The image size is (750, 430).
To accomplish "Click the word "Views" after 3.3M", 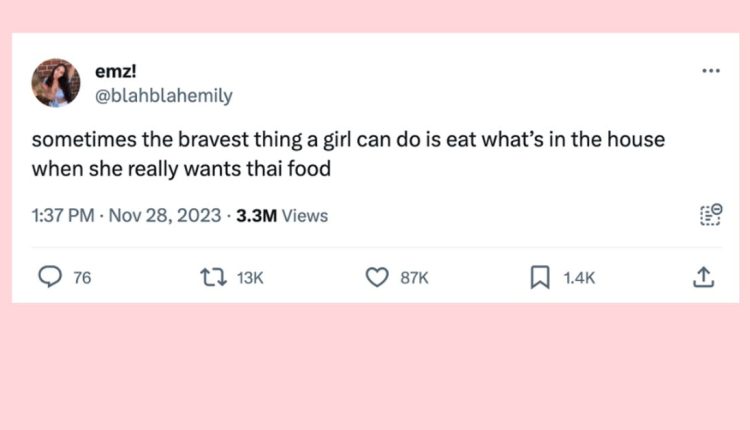I will tap(305, 215).
